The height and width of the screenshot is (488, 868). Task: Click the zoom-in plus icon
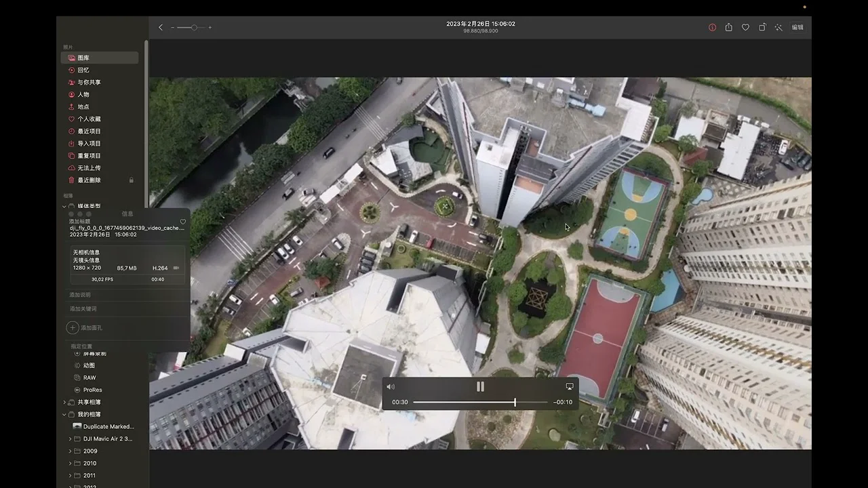210,28
